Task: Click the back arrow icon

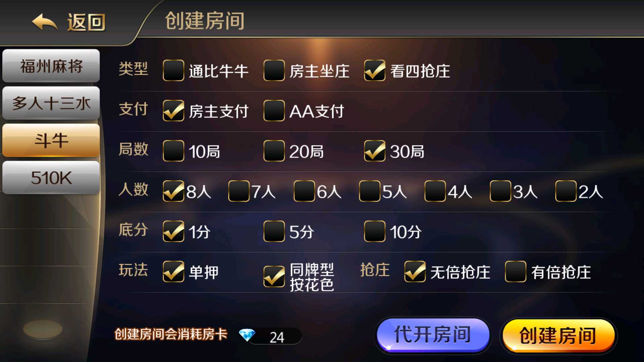Action: click(x=45, y=22)
